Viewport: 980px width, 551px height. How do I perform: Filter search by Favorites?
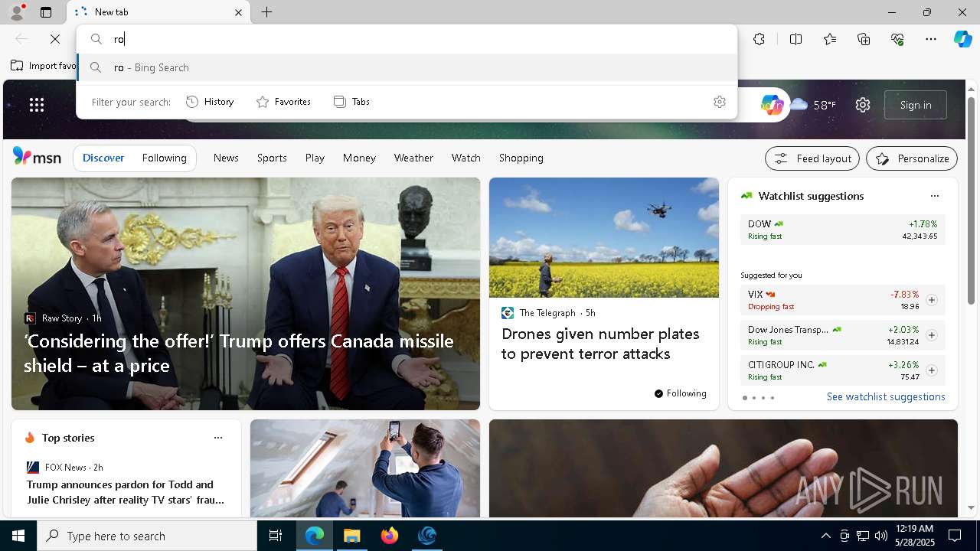283,101
